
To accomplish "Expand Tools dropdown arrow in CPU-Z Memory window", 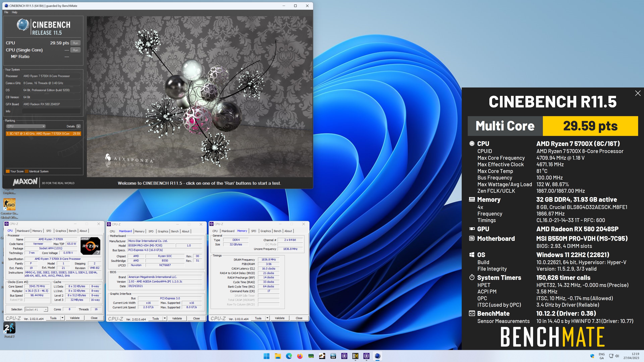I will coord(267,318).
